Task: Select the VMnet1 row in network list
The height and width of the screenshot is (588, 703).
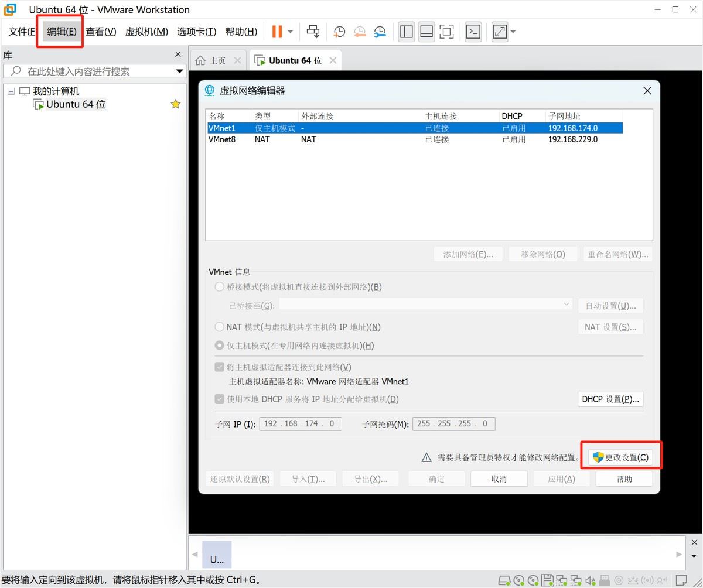Action: pos(414,128)
